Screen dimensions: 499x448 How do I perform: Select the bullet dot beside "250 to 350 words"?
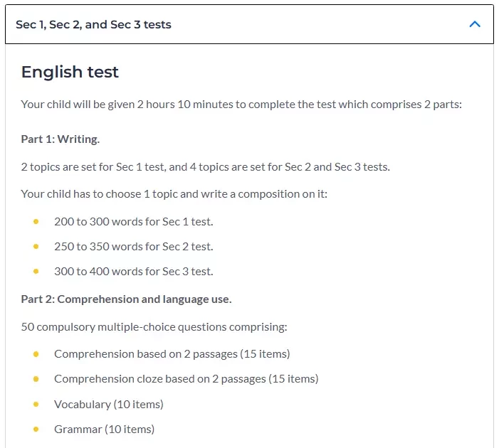[x=36, y=247]
